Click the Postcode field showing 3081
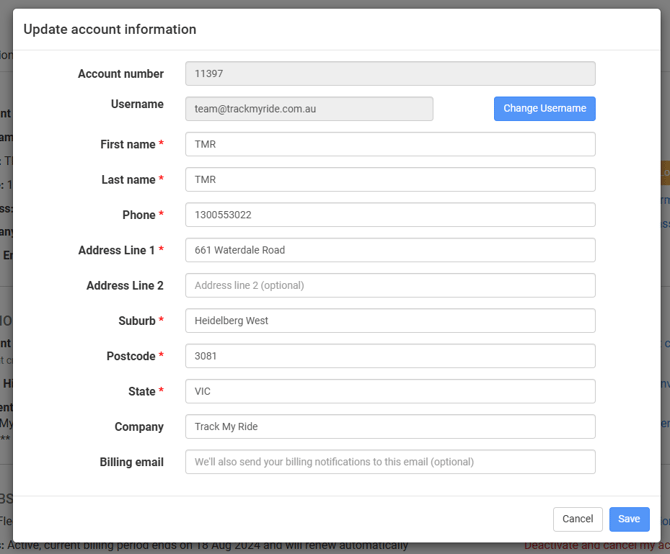This screenshot has height=554, width=670. [390, 356]
